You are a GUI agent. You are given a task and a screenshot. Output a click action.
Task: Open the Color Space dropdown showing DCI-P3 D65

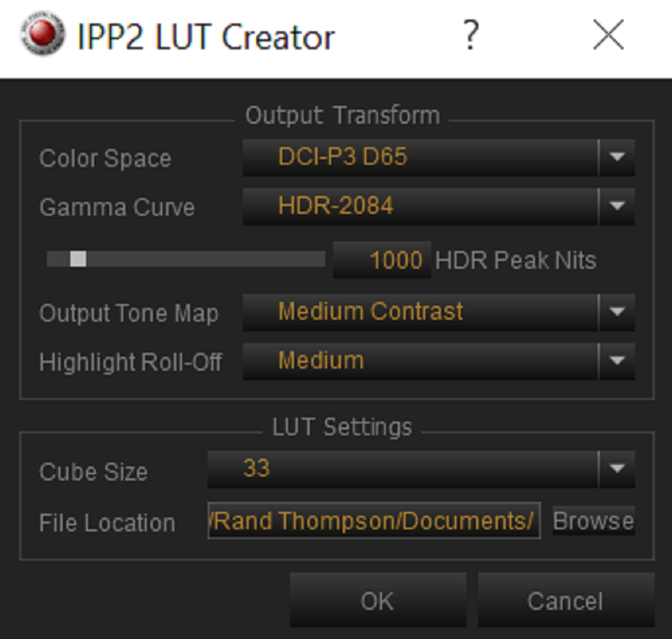(x=439, y=157)
